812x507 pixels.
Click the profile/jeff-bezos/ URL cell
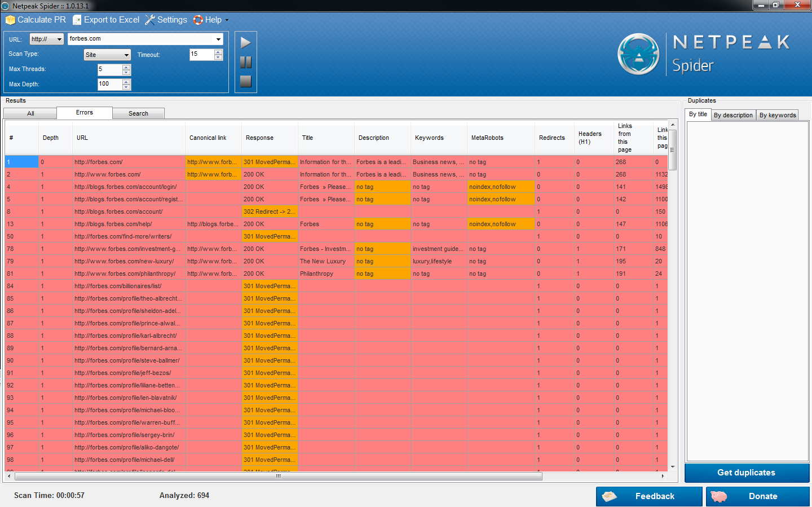click(129, 373)
